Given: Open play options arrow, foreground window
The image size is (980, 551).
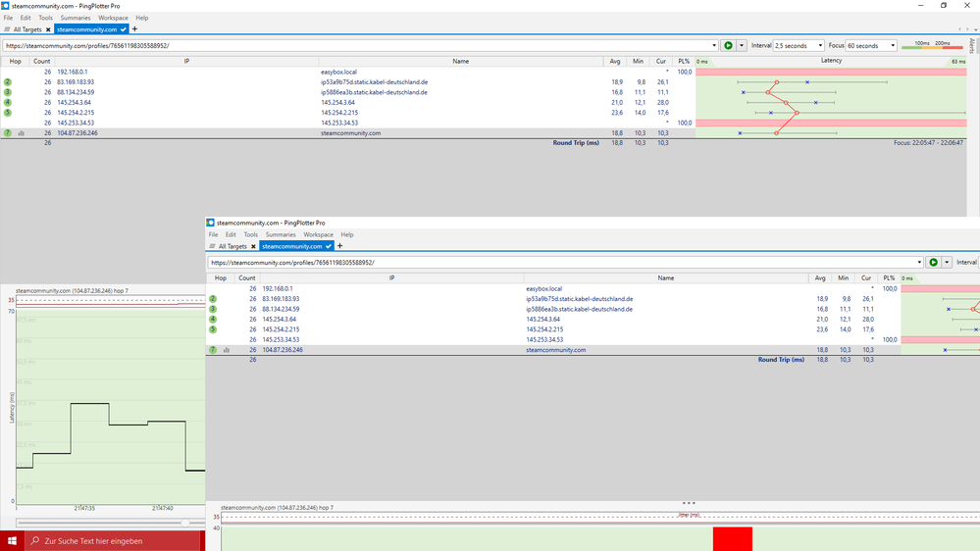Looking at the screenshot, I should 947,263.
